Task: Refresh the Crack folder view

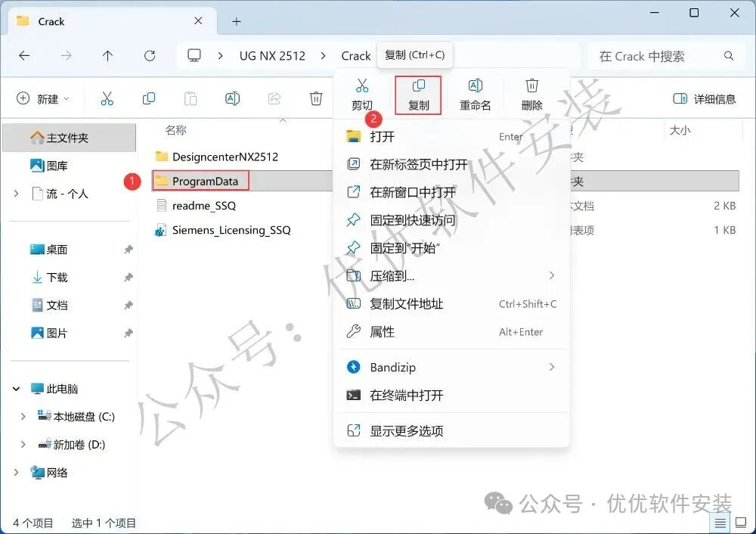Action: (150, 56)
